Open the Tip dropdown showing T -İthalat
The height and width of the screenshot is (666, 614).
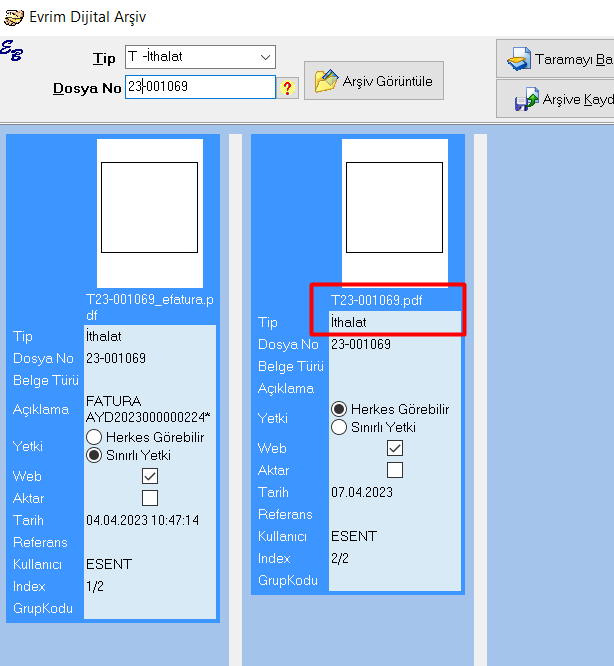tap(200, 57)
